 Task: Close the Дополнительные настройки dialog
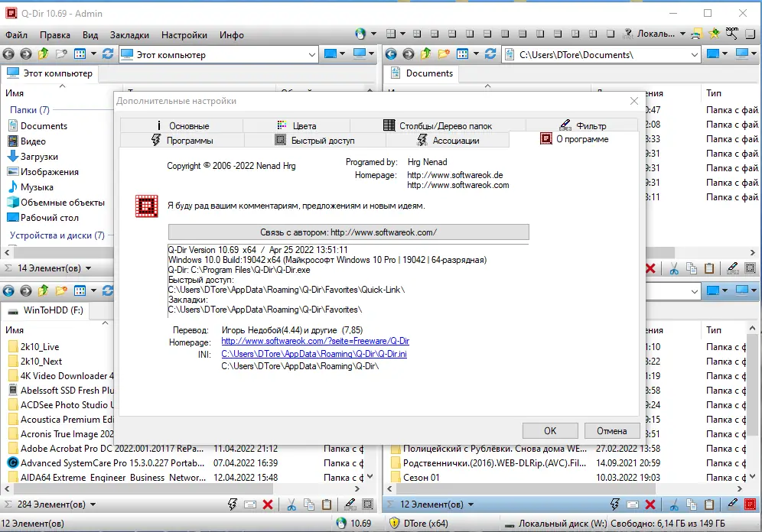pos(633,101)
